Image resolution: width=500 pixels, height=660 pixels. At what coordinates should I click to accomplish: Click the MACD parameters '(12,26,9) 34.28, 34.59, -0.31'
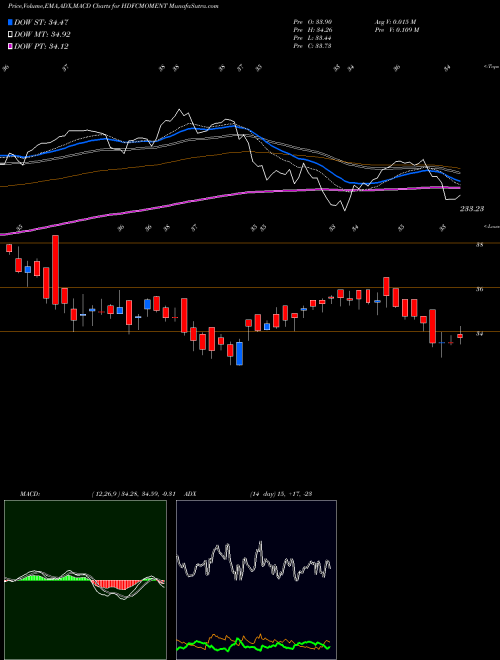(133, 494)
